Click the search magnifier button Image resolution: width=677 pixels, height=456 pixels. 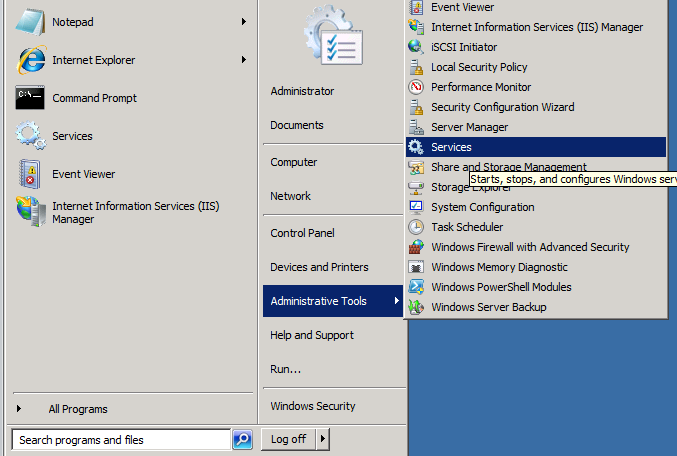tap(243, 440)
